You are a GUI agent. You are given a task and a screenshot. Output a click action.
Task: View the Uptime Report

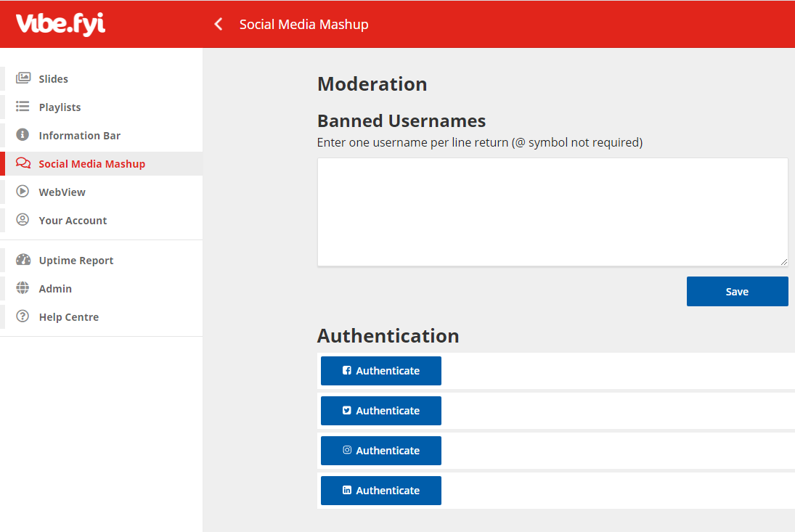point(102,261)
